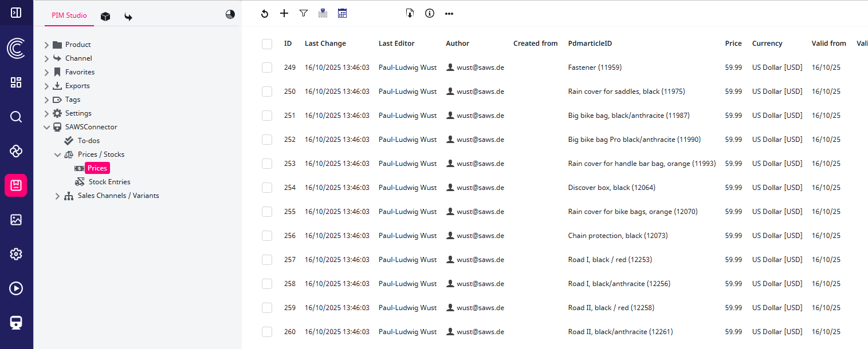The image size is (868, 349).
Task: Open the filter funnel in the toolbar
Action: pos(304,13)
